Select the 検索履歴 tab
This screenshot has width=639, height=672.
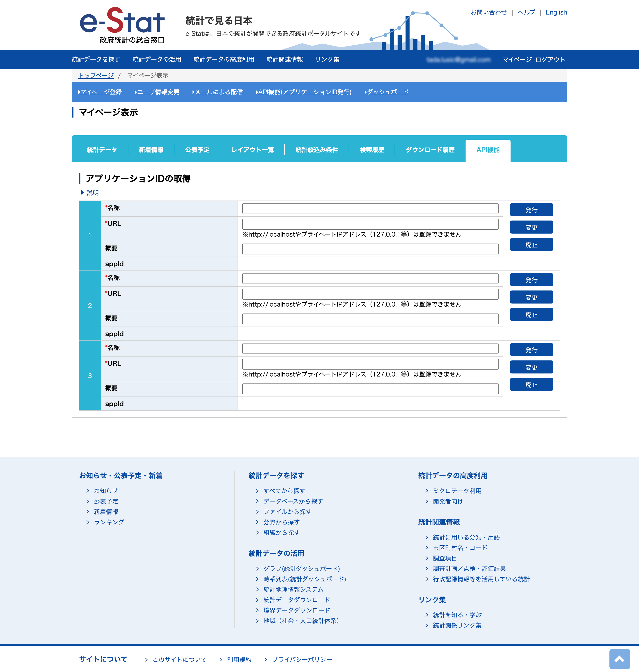372,150
